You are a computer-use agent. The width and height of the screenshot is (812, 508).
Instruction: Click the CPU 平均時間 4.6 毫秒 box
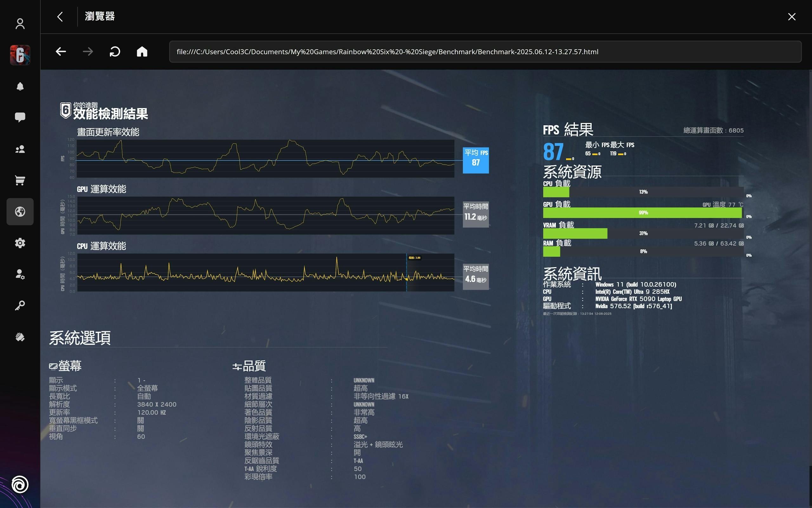click(475, 277)
